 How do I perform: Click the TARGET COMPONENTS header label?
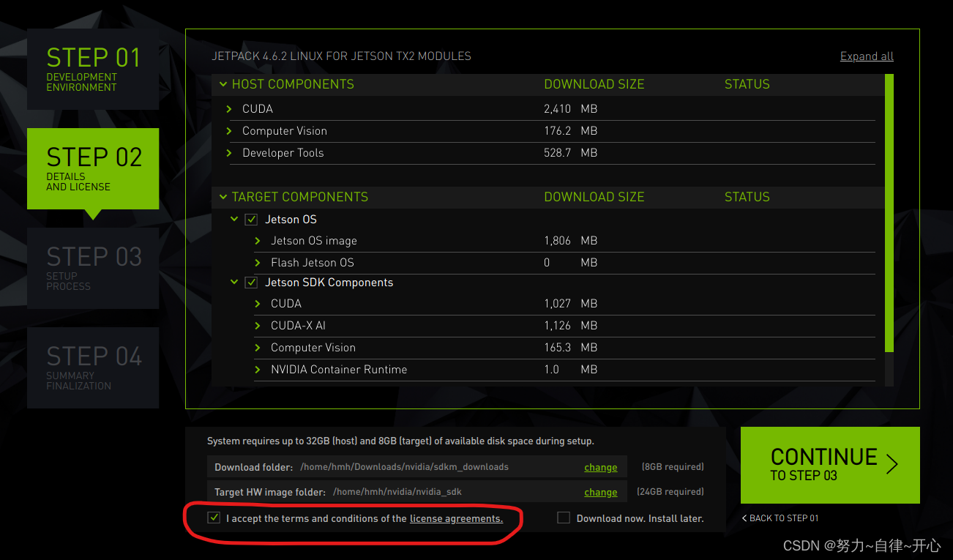[300, 197]
